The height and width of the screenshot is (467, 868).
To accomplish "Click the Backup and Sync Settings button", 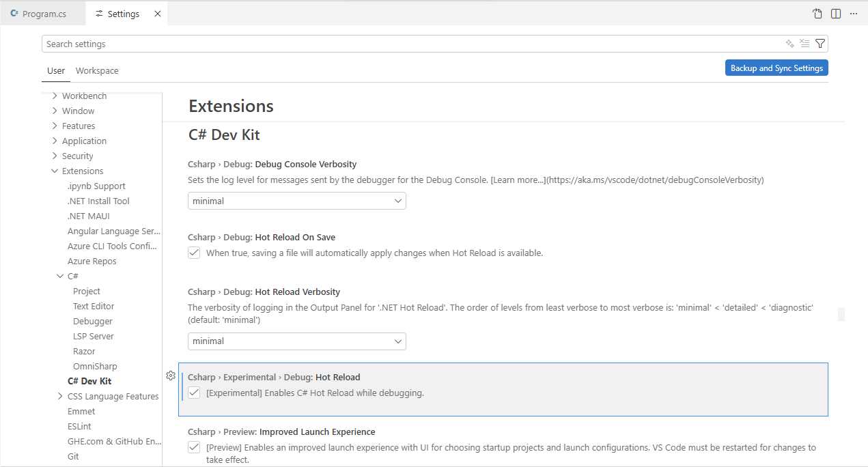I will 776,68.
